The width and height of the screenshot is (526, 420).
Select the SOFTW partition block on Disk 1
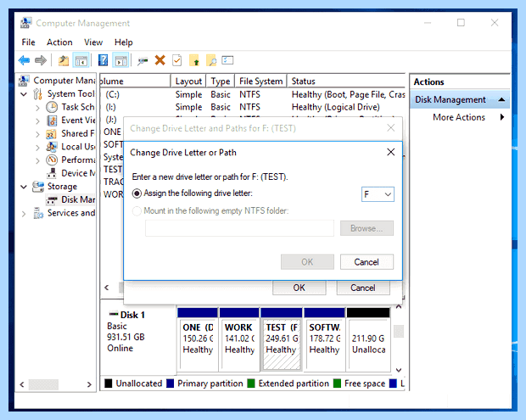point(324,339)
